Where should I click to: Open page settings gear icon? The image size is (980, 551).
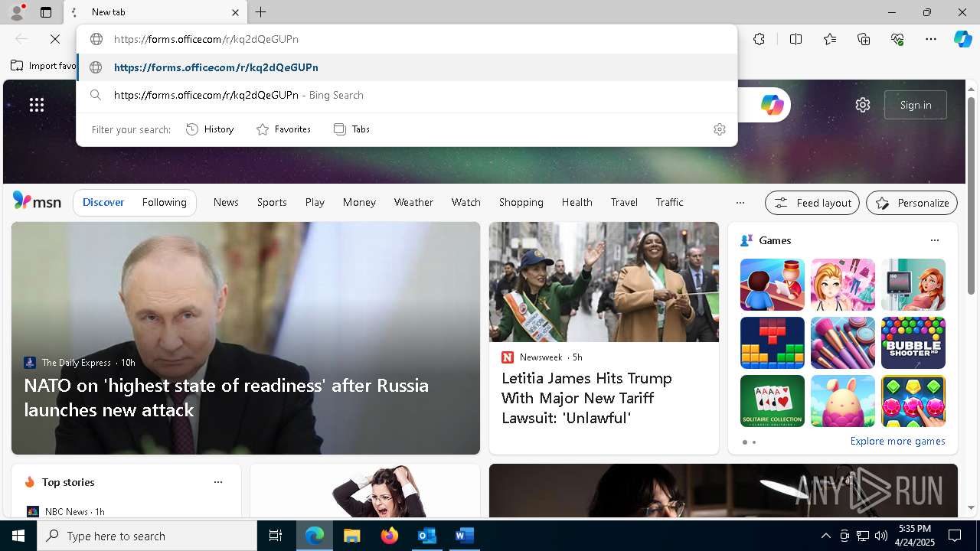[863, 105]
